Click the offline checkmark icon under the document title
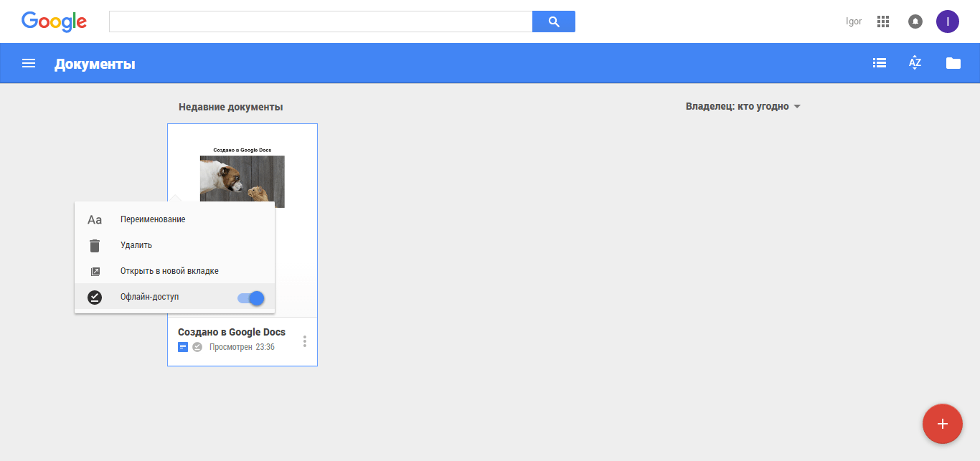Image resolution: width=980 pixels, height=461 pixels. 197,347
